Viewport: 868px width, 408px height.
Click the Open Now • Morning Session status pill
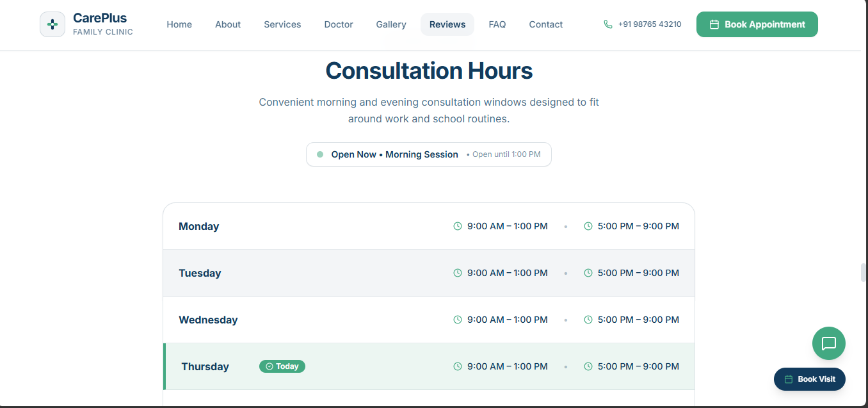pos(429,154)
